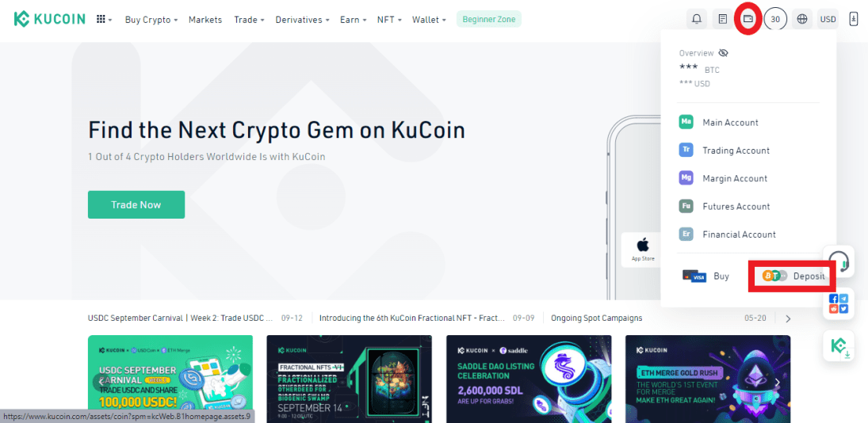Select USD currency selector
This screenshot has width=868, height=423.
[828, 19]
